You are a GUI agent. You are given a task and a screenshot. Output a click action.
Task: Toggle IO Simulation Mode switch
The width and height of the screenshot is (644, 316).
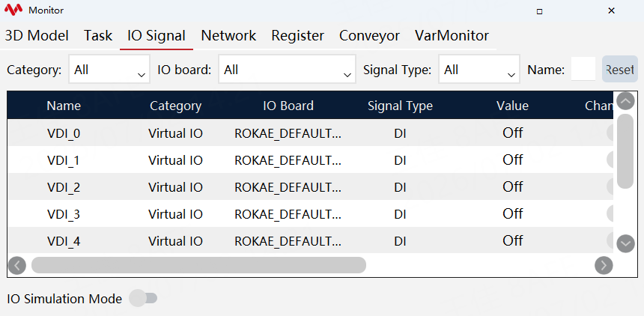(143, 298)
